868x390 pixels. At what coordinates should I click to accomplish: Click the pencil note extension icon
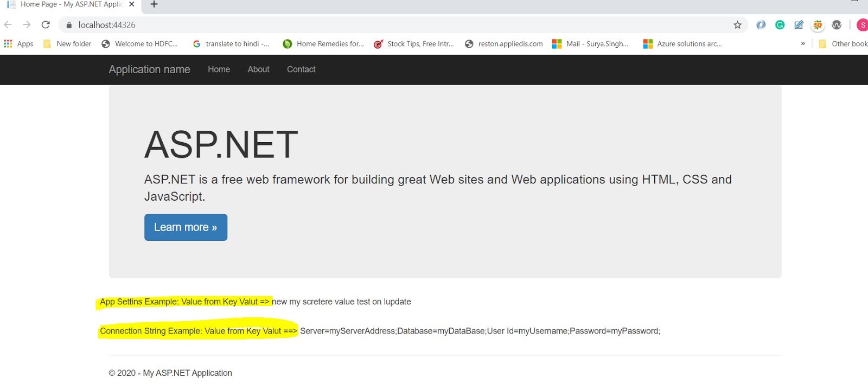point(799,25)
